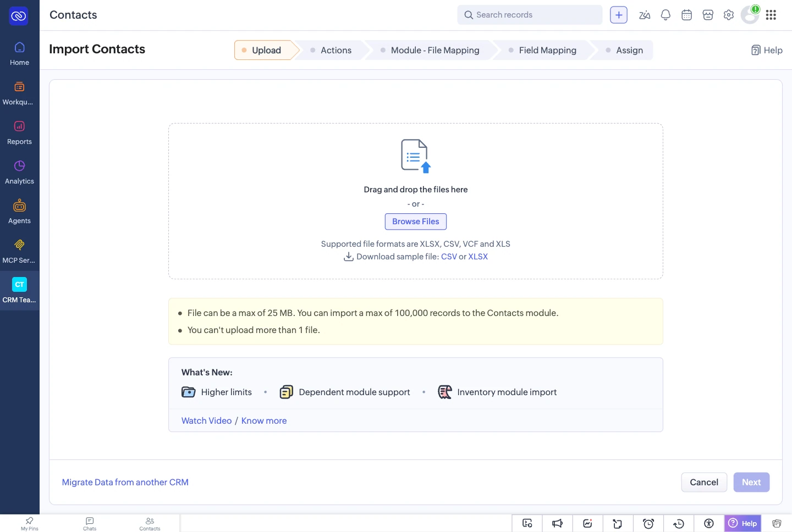The width and height of the screenshot is (792, 532).
Task: Open the Analytics module
Action: coord(19,173)
